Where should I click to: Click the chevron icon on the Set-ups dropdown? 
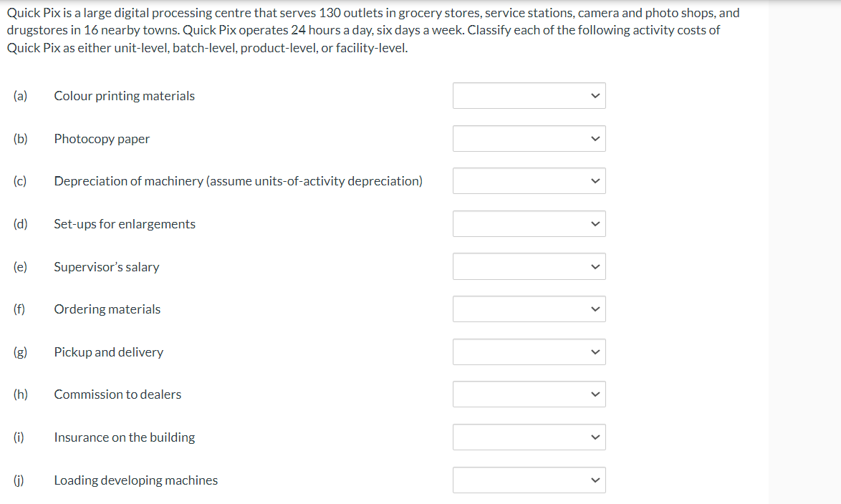(x=594, y=223)
